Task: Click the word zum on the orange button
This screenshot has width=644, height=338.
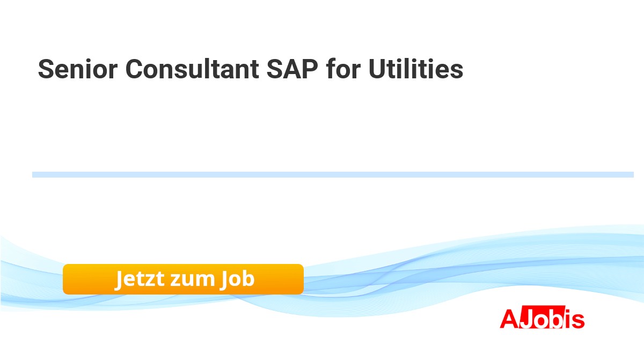Action: [x=191, y=279]
